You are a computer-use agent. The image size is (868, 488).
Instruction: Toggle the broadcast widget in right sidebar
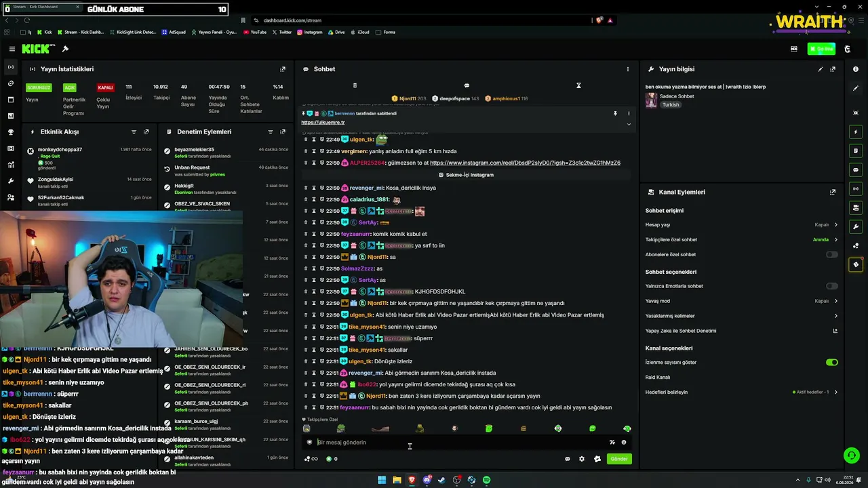click(x=856, y=188)
